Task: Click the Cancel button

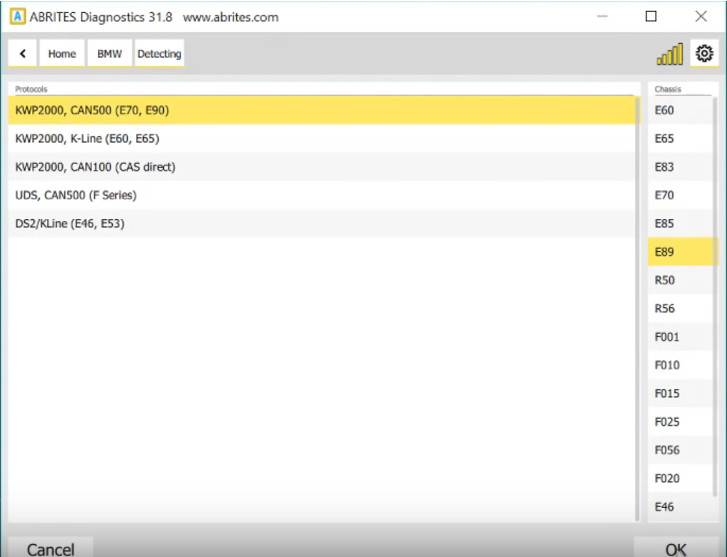Action: [51, 548]
